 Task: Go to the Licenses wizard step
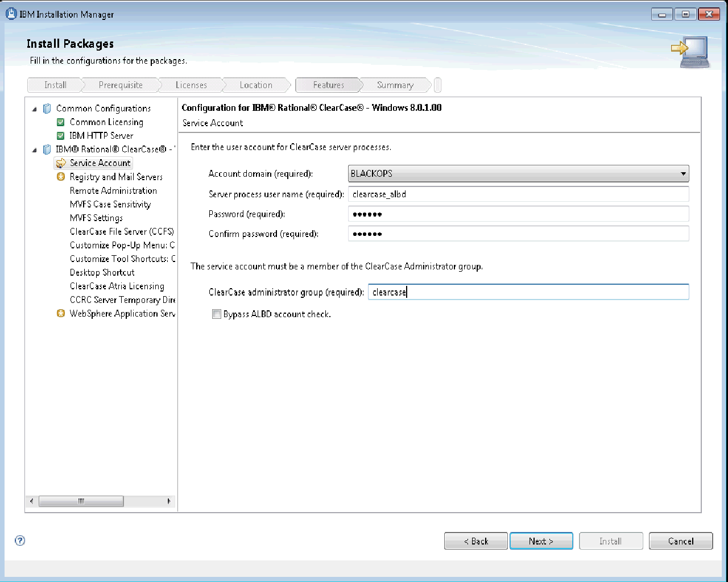pos(191,85)
